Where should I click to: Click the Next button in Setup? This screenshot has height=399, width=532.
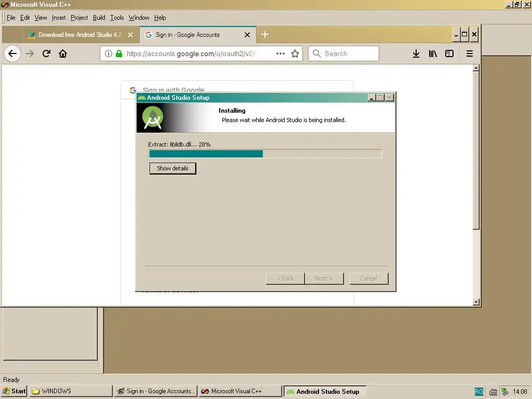[324, 278]
